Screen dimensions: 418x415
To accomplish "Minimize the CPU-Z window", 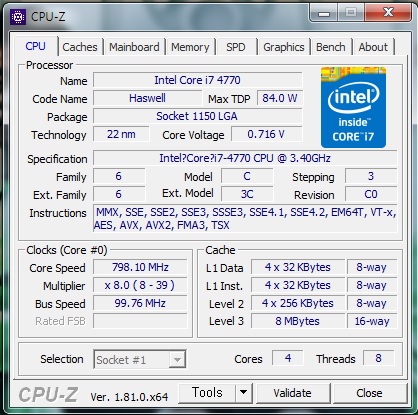I will point(324,13).
